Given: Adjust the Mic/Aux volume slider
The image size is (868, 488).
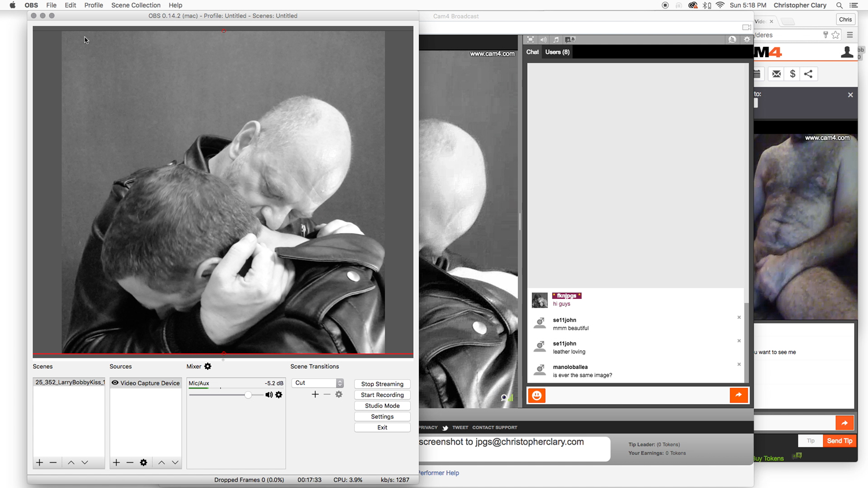Looking at the screenshot, I should (248, 395).
